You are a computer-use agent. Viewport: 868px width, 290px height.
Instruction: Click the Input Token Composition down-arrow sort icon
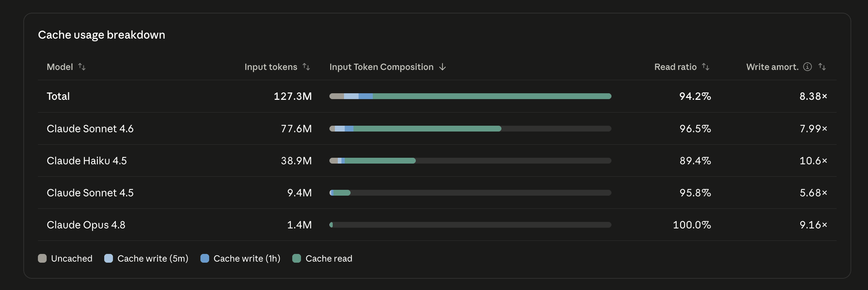point(442,67)
